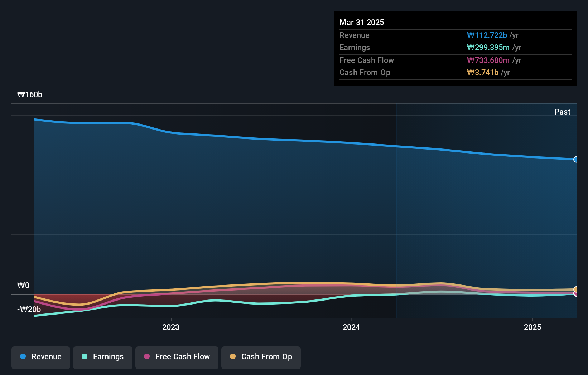Click the Cash From Op tooltip label

(x=365, y=72)
